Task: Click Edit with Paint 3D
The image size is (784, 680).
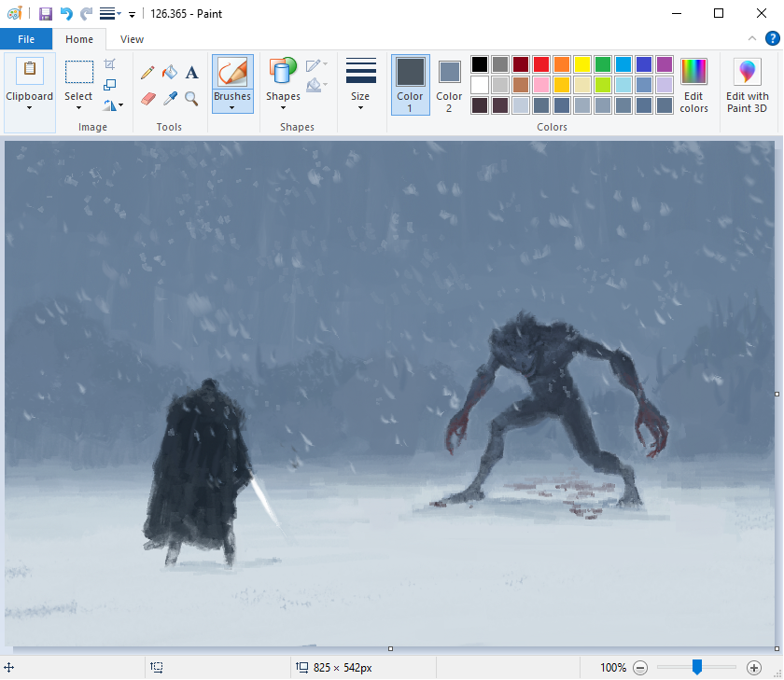Action: (x=748, y=84)
